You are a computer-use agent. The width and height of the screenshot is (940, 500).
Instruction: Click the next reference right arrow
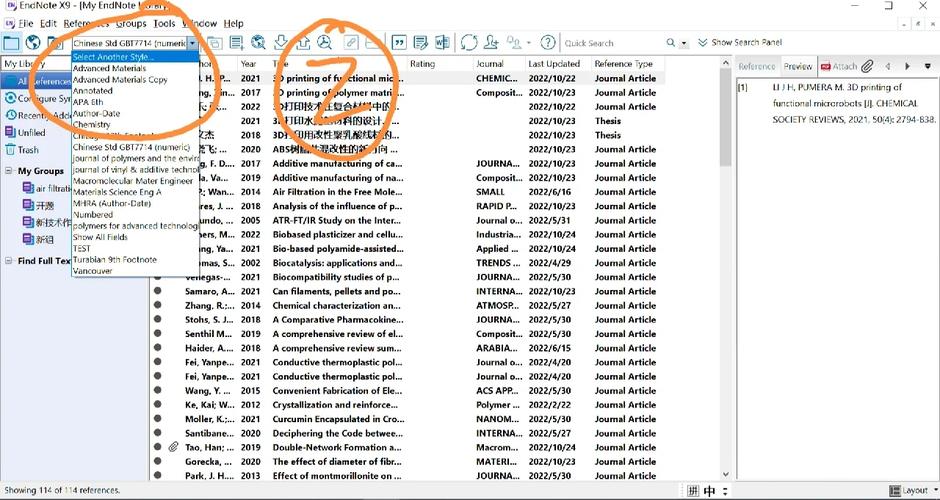[x=908, y=66]
